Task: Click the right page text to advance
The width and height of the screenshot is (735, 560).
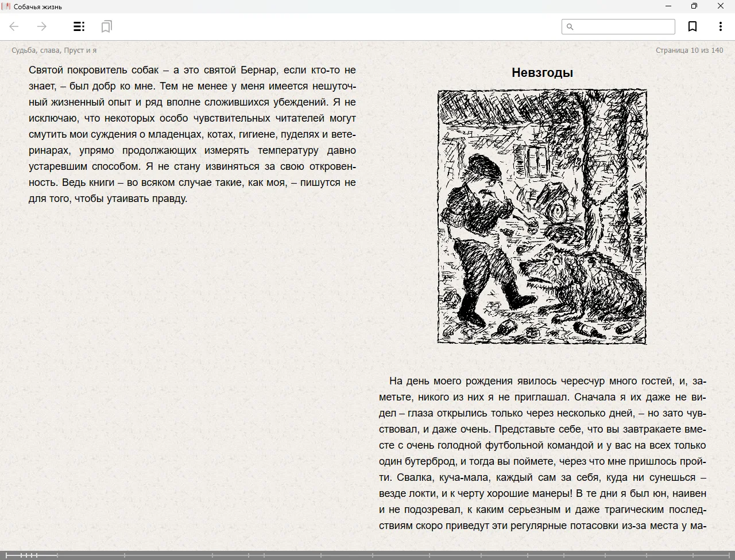Action: [x=542, y=453]
